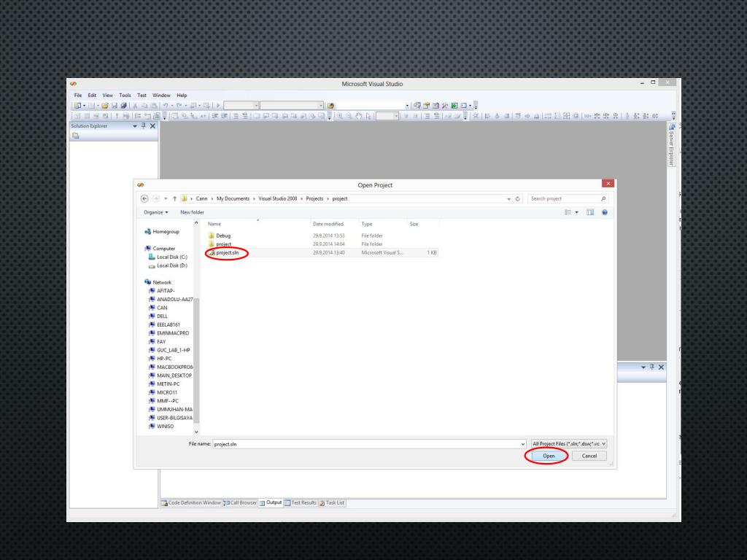Switch to Code Definition Window tab
747x560 pixels.
click(x=191, y=503)
